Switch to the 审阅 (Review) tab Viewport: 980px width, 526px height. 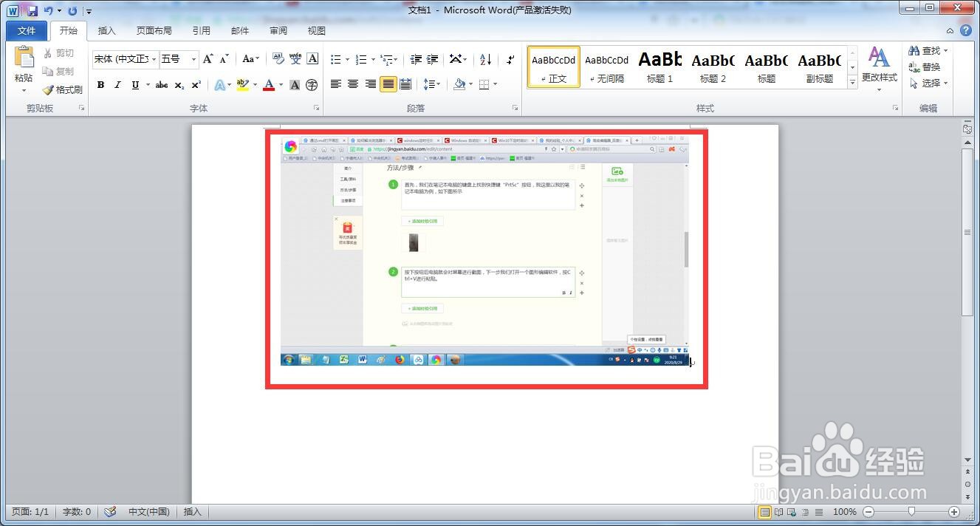278,31
